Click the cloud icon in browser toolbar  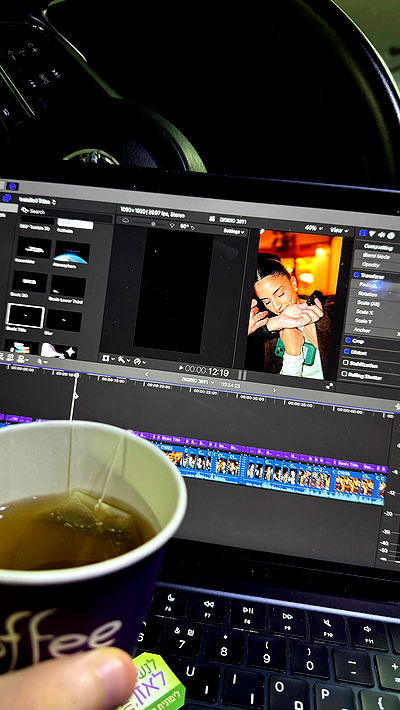click(x=125, y=221)
